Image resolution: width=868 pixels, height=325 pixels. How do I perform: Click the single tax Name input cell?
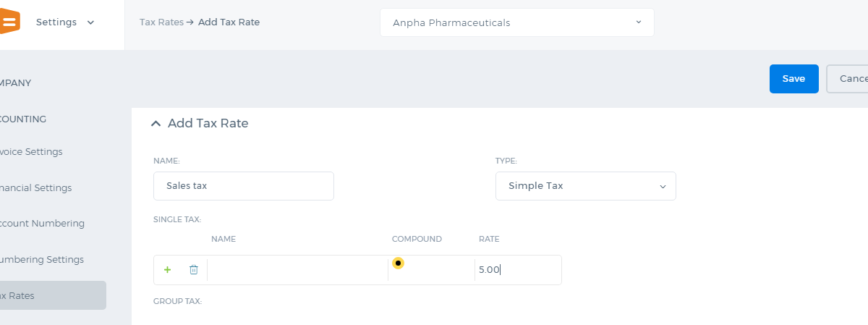click(x=297, y=270)
